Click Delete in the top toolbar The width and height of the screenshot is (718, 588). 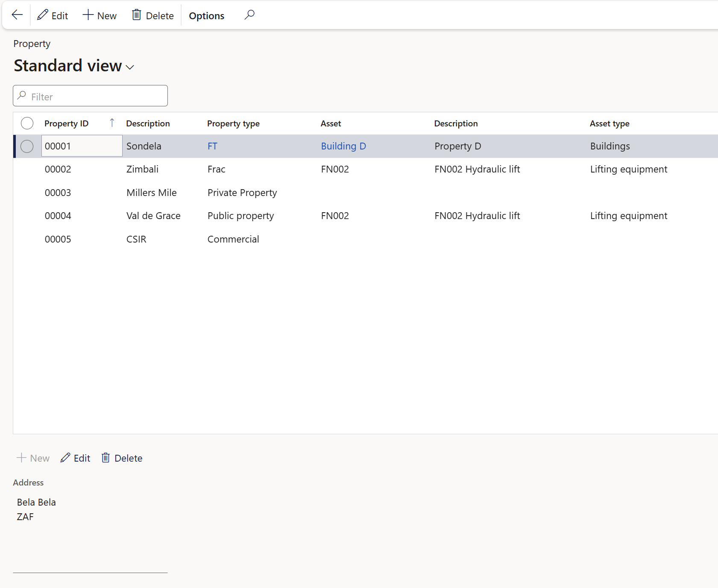tap(153, 15)
